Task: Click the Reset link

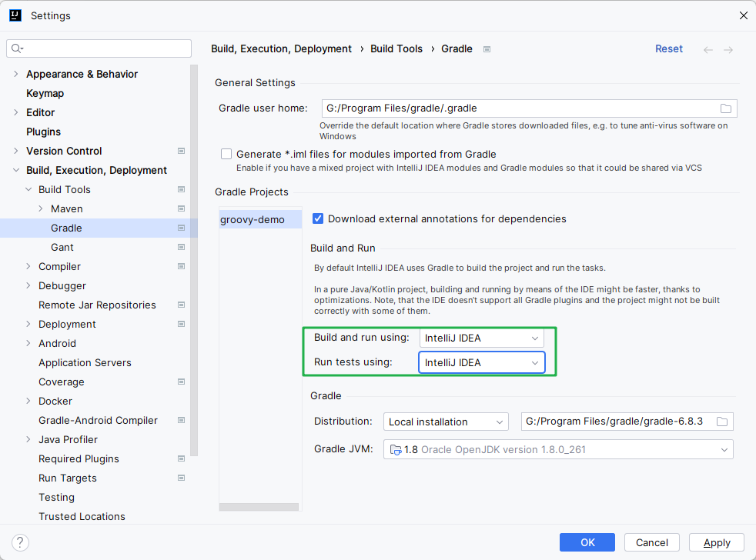Action: click(x=669, y=49)
